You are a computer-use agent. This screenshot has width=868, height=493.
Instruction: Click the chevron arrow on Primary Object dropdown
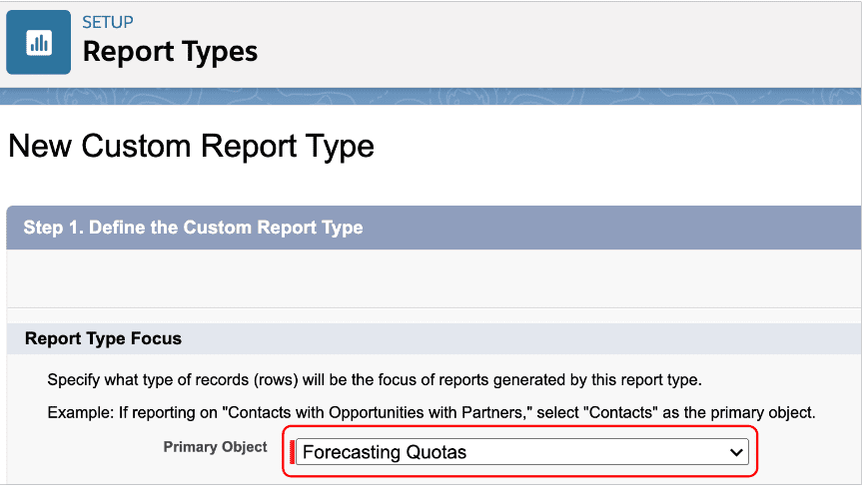(736, 452)
